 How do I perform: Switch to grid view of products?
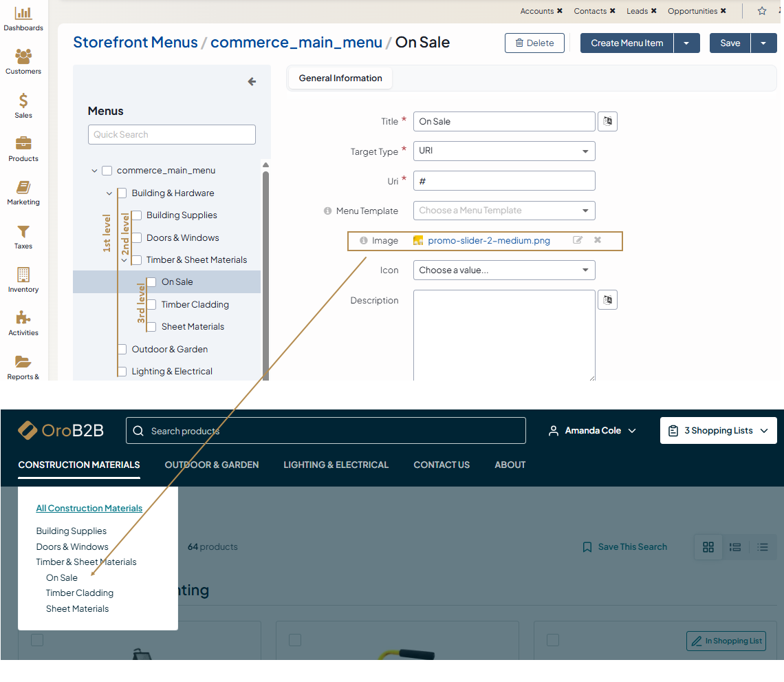(x=708, y=547)
